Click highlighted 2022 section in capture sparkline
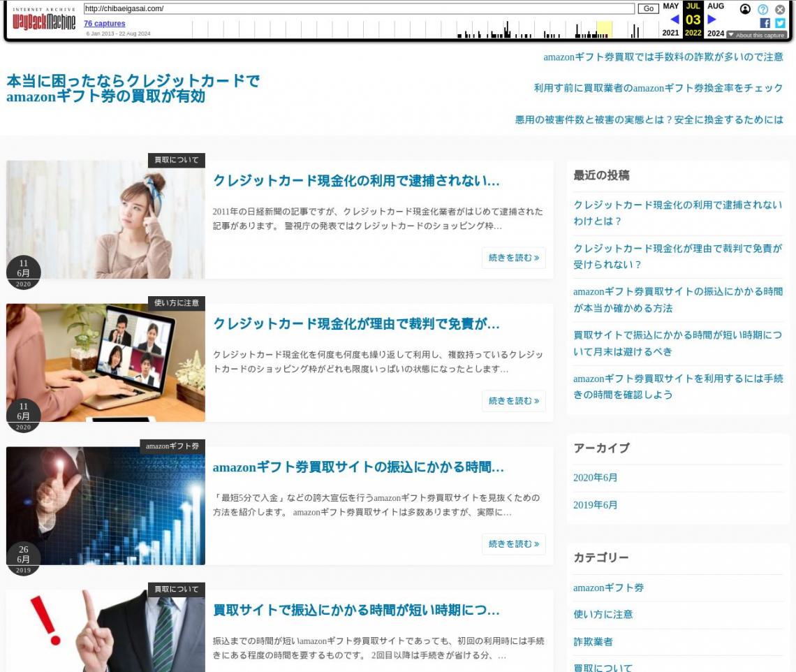This screenshot has width=796, height=672. coord(604,29)
